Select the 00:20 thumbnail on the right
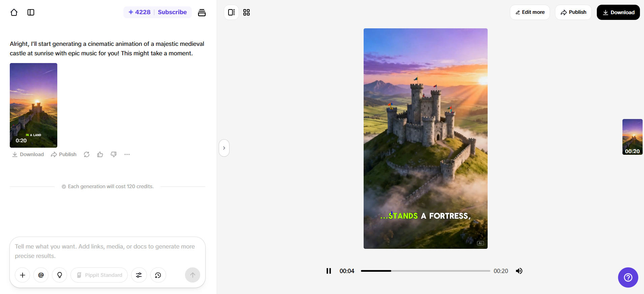The image size is (644, 294). coord(632,137)
